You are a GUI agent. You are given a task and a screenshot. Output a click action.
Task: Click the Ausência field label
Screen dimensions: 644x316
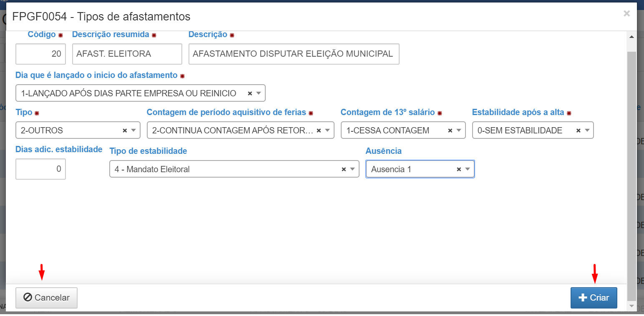(x=384, y=151)
